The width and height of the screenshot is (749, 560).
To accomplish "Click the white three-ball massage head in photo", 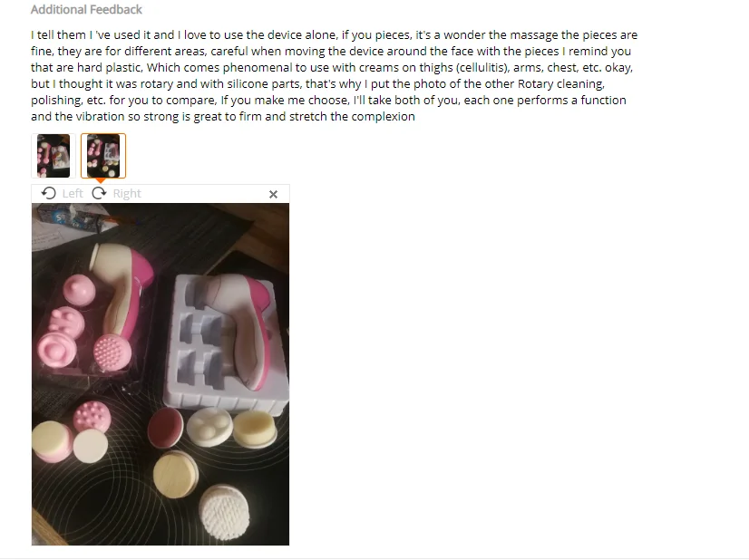I will 209,426.
